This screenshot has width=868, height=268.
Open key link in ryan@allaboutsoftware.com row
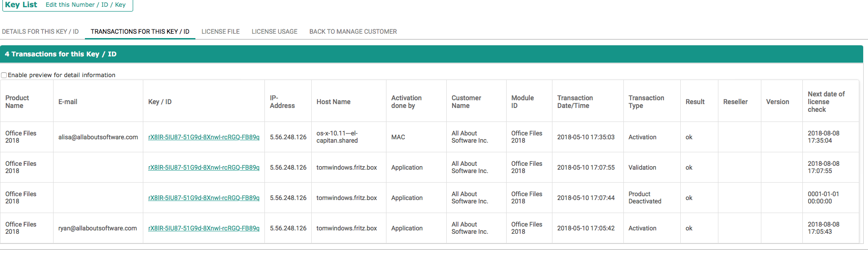click(204, 228)
